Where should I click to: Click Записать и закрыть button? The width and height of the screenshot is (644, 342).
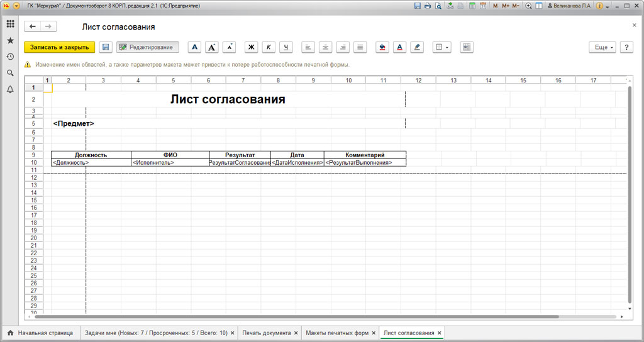tap(60, 47)
